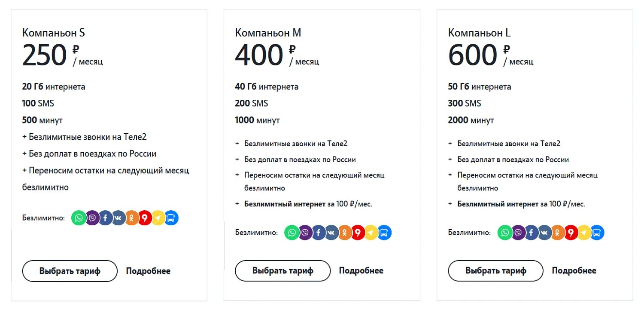Screen dimensions: 644x310
Task: Click Viber icon in Компаньон M card
Action: (x=305, y=233)
